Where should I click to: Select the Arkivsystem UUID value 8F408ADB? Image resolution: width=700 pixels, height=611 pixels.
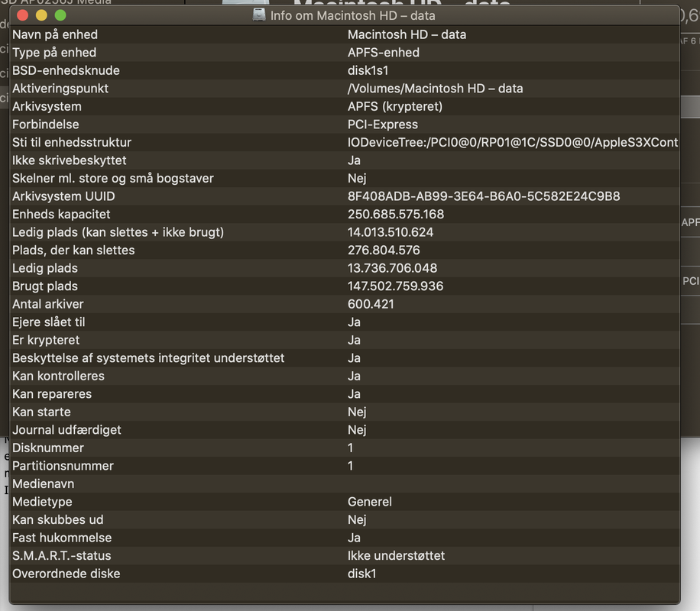pyautogui.click(x=484, y=196)
